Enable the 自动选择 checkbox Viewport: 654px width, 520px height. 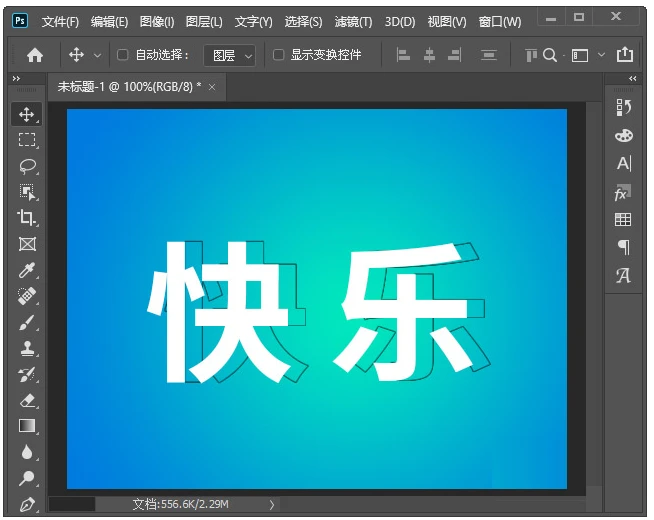pos(122,55)
